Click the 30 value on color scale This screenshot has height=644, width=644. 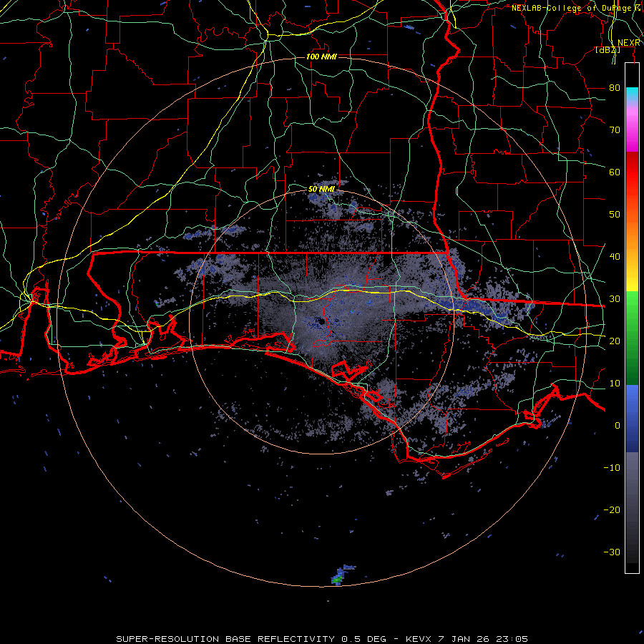[615, 299]
